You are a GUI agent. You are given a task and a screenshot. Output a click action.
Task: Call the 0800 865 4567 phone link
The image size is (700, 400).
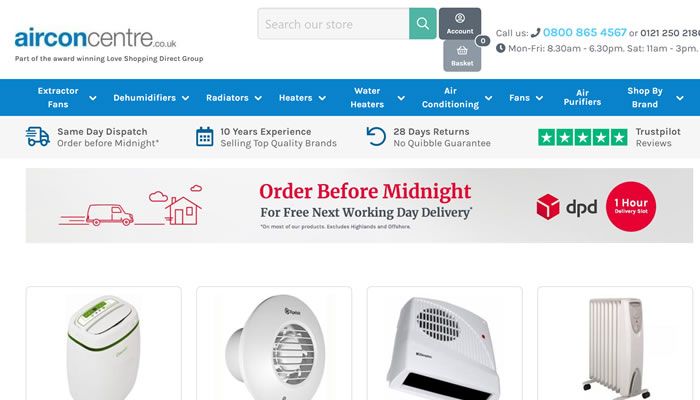point(585,33)
